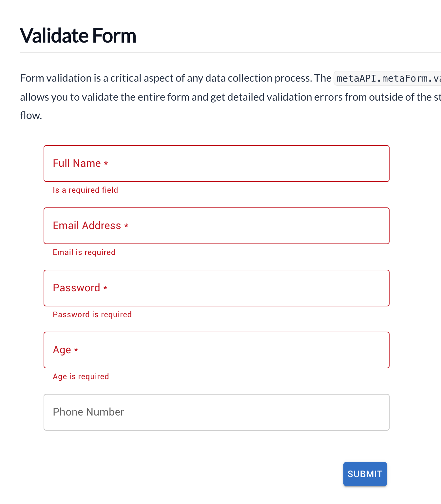This screenshot has width=441, height=504.
Task: Click the horizontal divider under the heading
Action: (229, 52)
